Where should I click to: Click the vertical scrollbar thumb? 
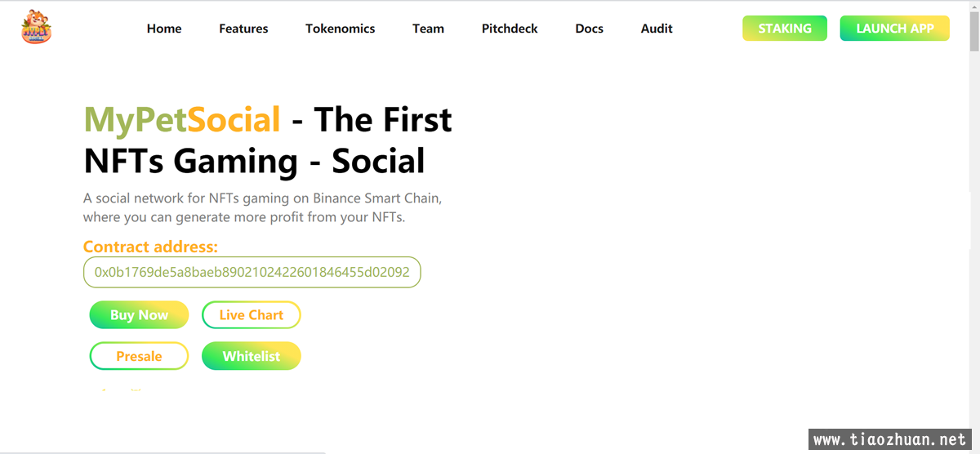pos(973,33)
